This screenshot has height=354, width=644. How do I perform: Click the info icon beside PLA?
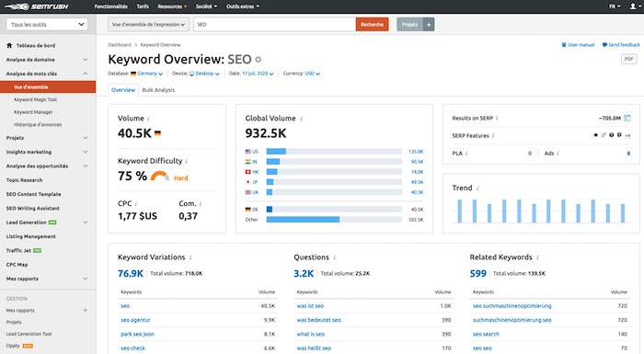(x=466, y=154)
